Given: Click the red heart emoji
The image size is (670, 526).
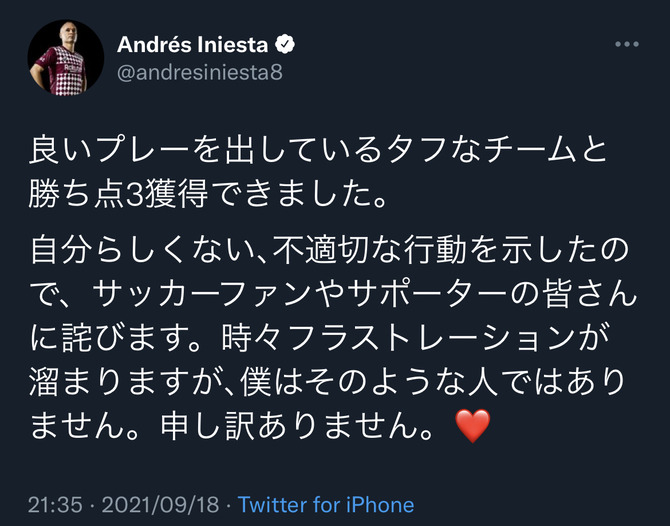Looking at the screenshot, I should pyautogui.click(x=473, y=426).
